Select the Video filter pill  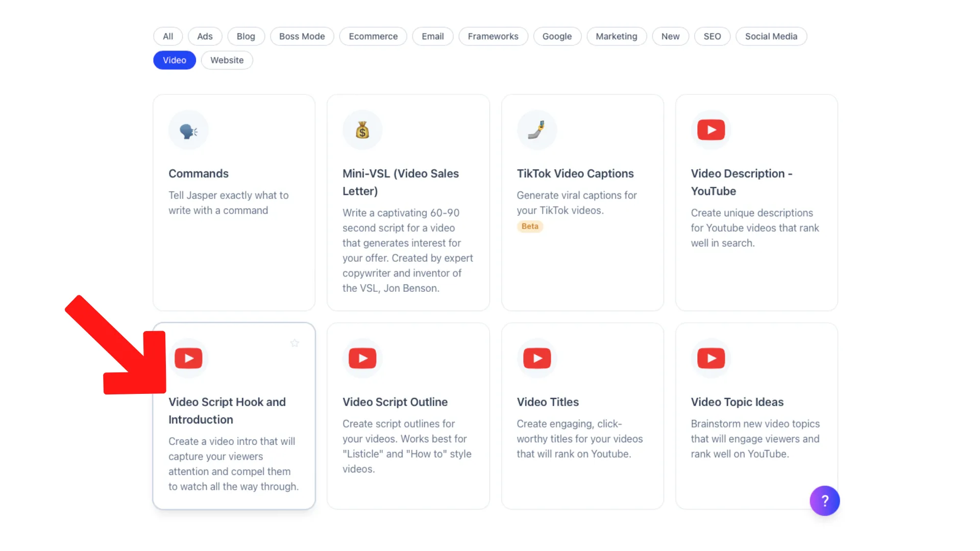174,60
